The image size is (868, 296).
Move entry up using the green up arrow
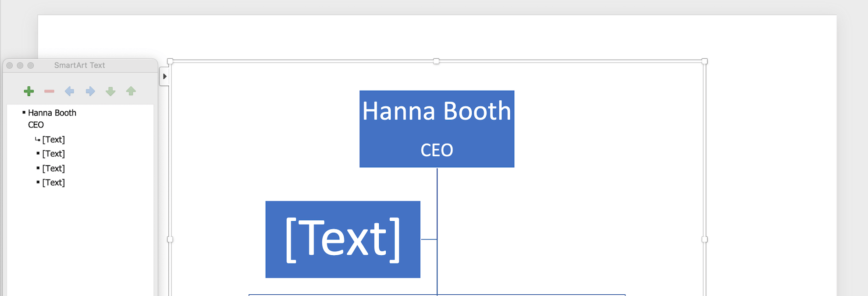coord(131,91)
